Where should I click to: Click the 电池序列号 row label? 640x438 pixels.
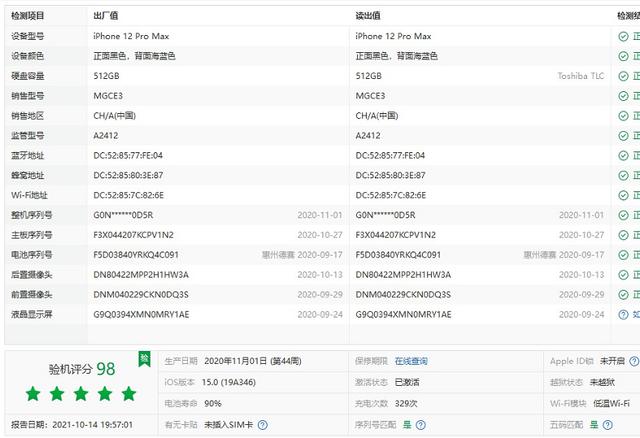[x=32, y=255]
